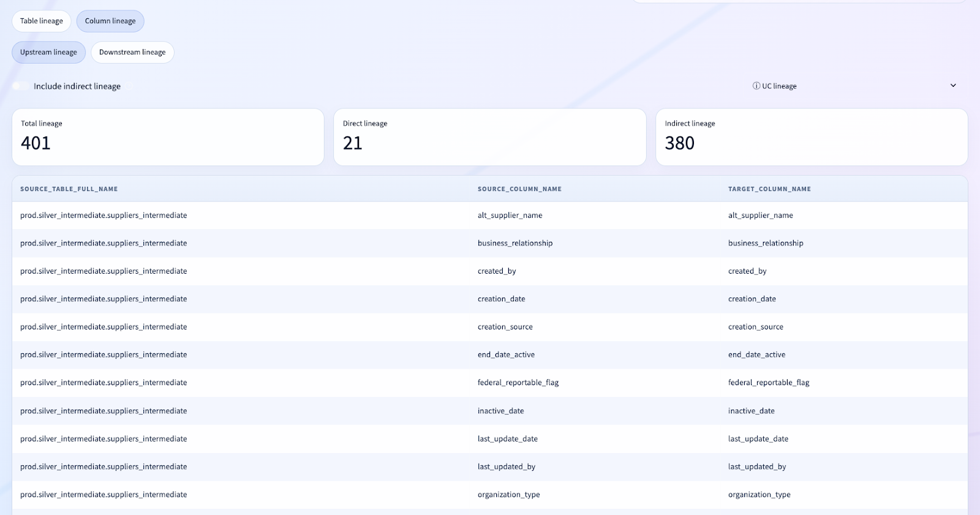This screenshot has width=980, height=515.
Task: Click the info icon beside UC lineage
Action: pos(756,86)
